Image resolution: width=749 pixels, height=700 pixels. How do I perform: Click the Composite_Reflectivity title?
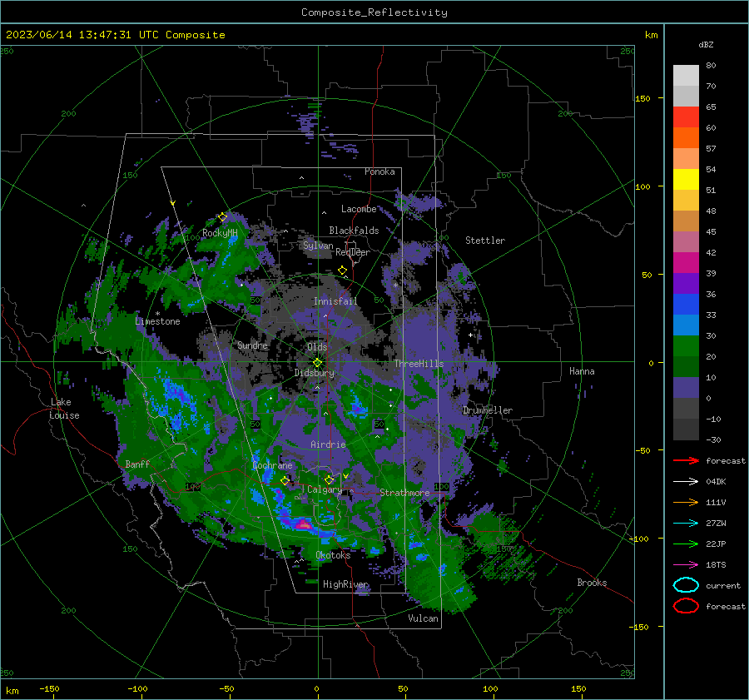pyautogui.click(x=374, y=12)
